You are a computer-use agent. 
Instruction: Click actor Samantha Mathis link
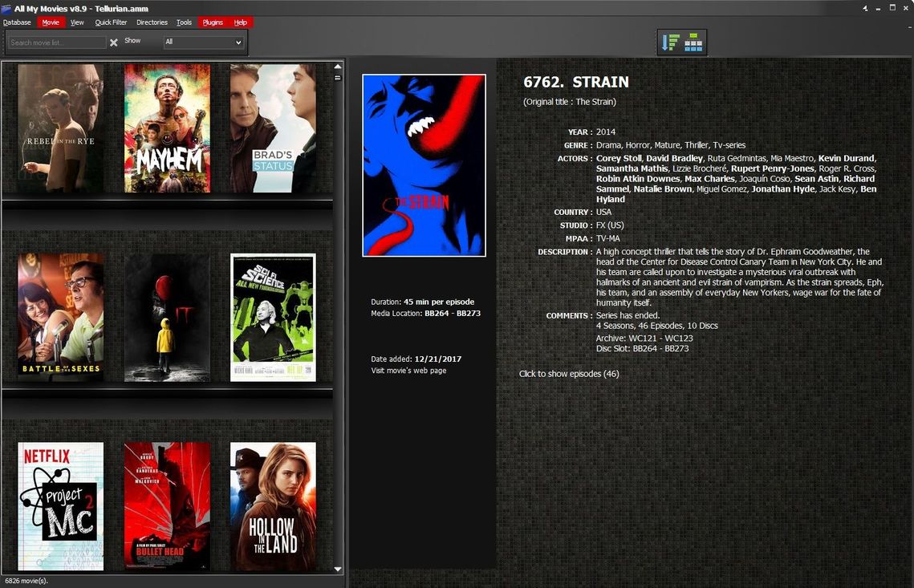point(632,168)
